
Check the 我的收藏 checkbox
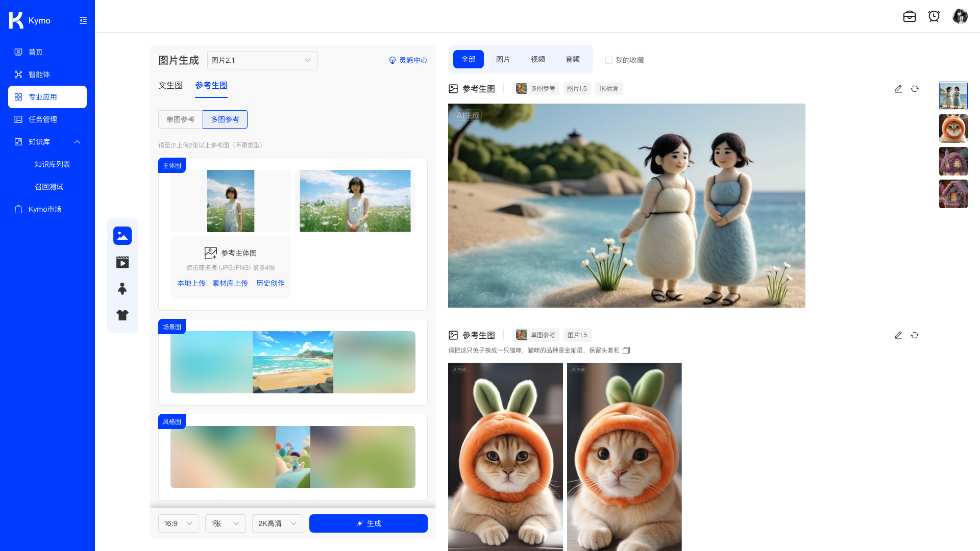[608, 60]
